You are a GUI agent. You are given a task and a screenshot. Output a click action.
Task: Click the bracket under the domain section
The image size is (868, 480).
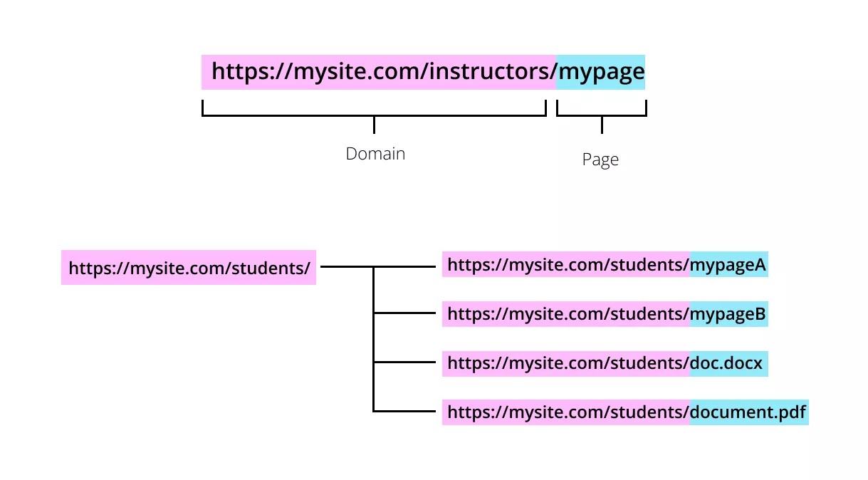tap(374, 108)
